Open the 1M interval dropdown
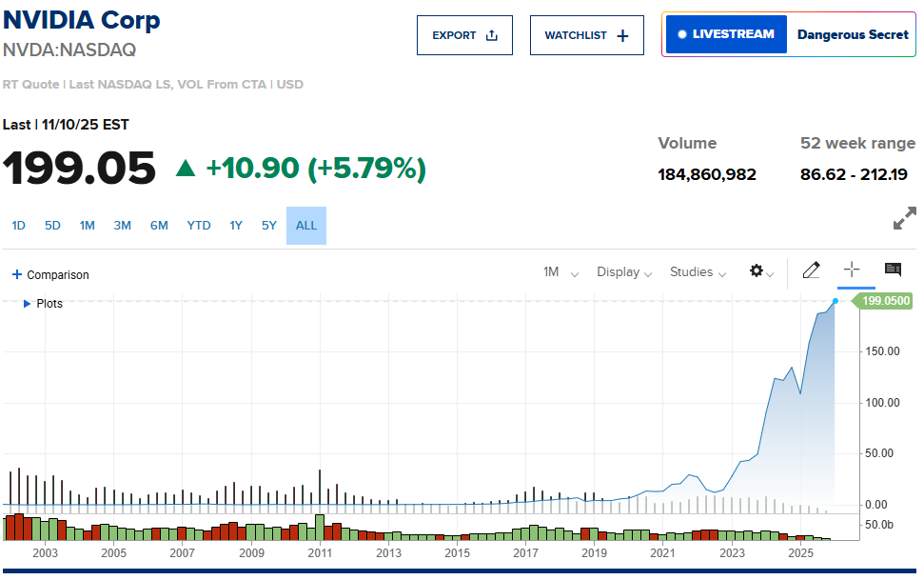Viewport: 924px width, 580px height. (x=560, y=272)
